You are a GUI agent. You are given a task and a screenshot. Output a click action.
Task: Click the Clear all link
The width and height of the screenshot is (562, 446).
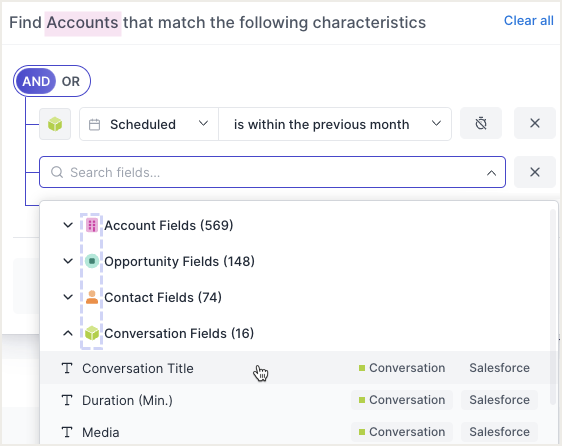pyautogui.click(x=529, y=21)
